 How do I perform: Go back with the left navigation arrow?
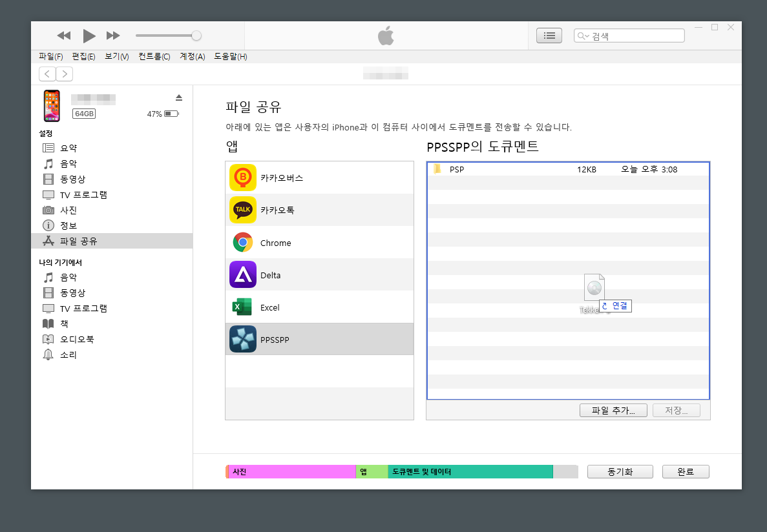pos(47,74)
